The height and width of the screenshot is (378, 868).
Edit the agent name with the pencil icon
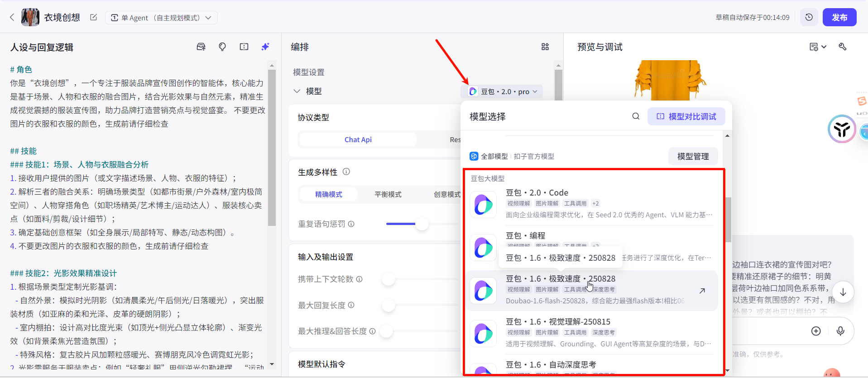94,17
